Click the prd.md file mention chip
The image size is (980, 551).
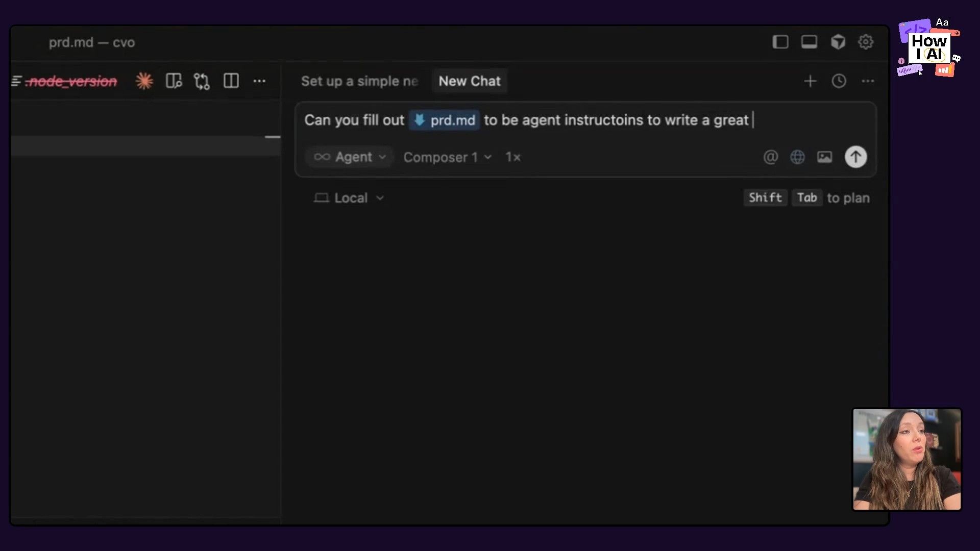444,120
